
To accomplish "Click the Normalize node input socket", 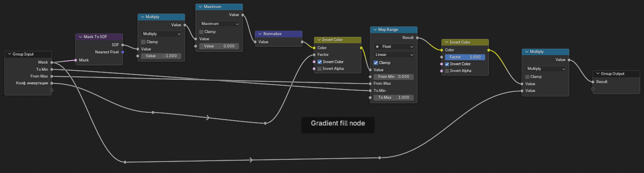I will tap(255, 42).
